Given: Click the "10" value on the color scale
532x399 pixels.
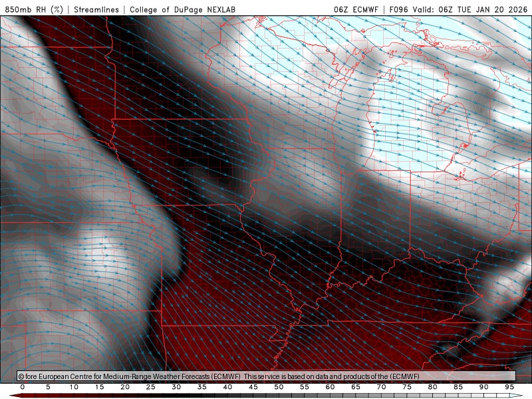Looking at the screenshot, I should tap(74, 387).
